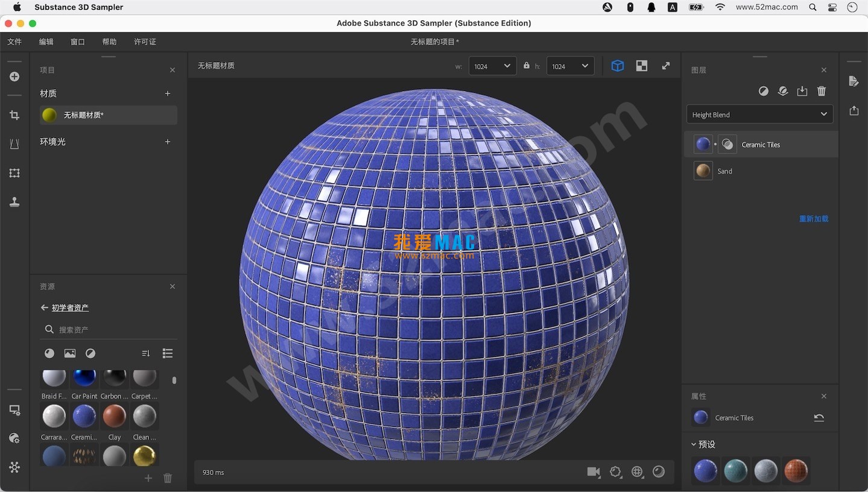Open the palette-gear settings icon at bottom-left
The height and width of the screenshot is (492, 868).
click(x=14, y=438)
